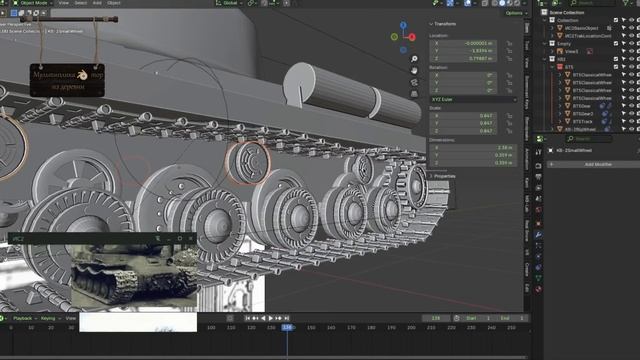Open the Select menu in viewport header

(80, 3)
